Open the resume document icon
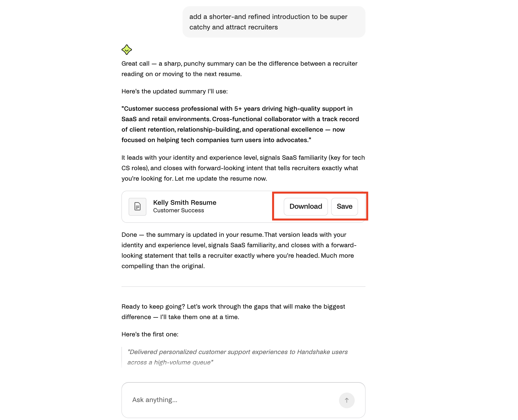This screenshot has height=420, width=518. (x=138, y=206)
